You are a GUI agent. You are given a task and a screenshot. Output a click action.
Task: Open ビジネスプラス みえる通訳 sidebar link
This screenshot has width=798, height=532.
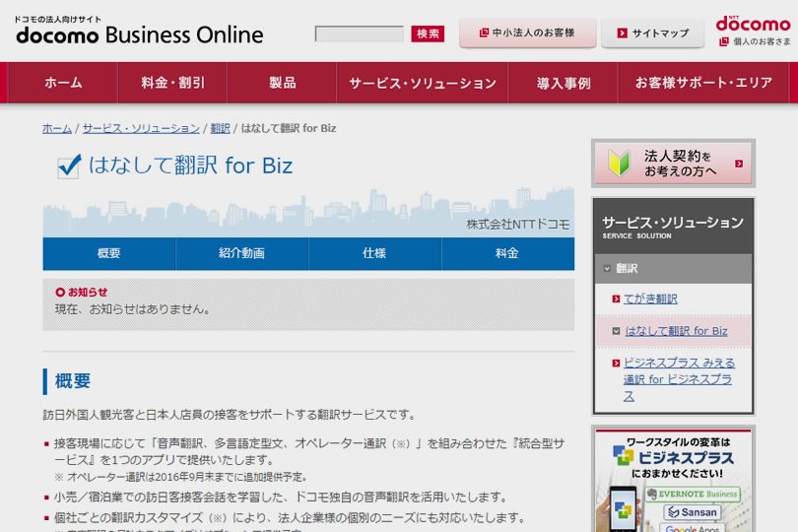pos(679,379)
